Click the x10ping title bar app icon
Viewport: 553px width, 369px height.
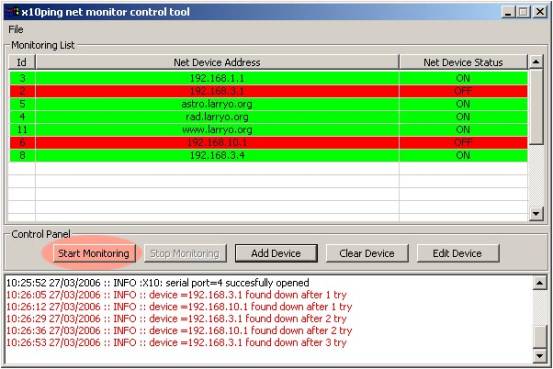13,12
